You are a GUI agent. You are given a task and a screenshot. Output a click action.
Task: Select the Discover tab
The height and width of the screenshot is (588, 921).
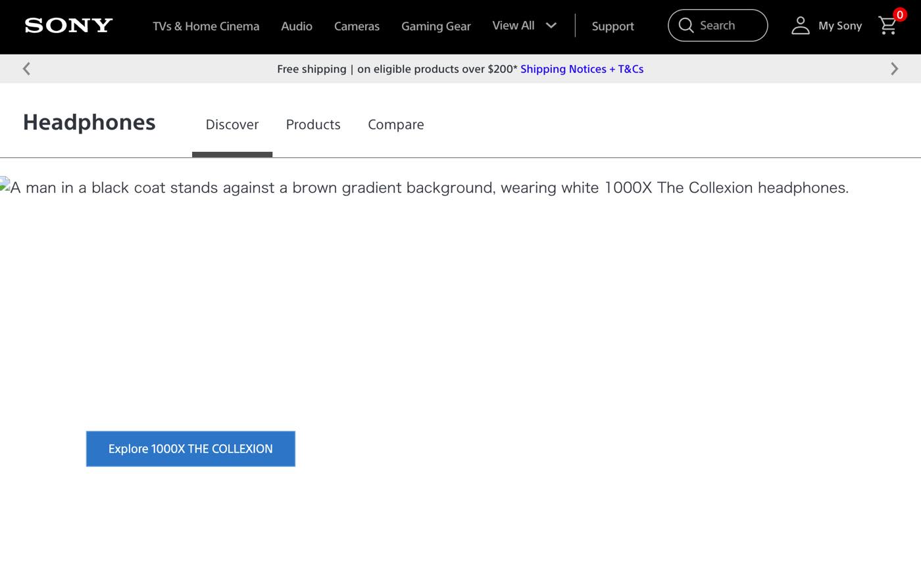(x=232, y=125)
